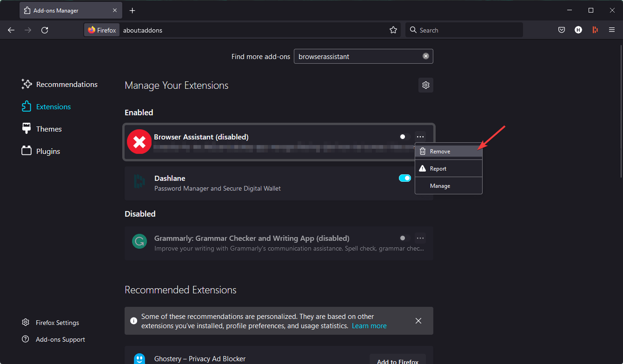Click the page's vertical scrollbar
The width and height of the screenshot is (623, 364).
pos(621,111)
